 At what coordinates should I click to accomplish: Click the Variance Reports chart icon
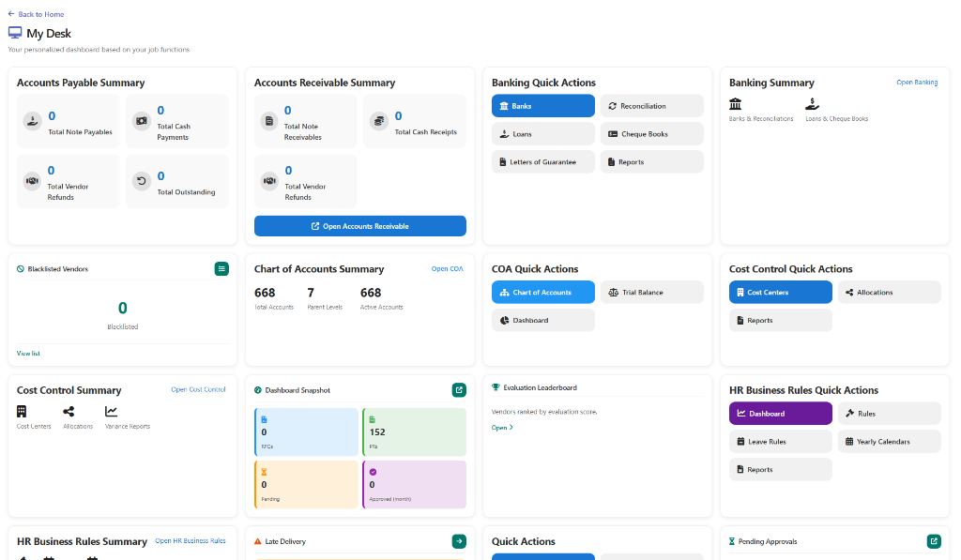[112, 412]
